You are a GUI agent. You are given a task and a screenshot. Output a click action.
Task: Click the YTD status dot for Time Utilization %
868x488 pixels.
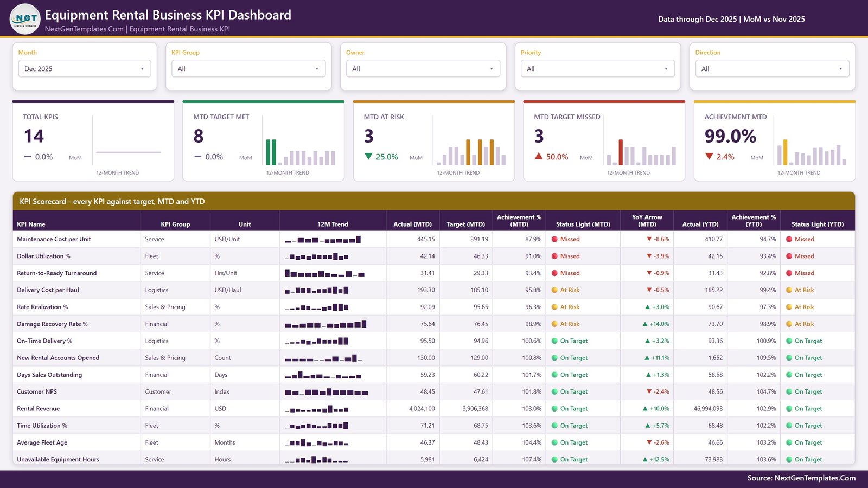[789, 426]
